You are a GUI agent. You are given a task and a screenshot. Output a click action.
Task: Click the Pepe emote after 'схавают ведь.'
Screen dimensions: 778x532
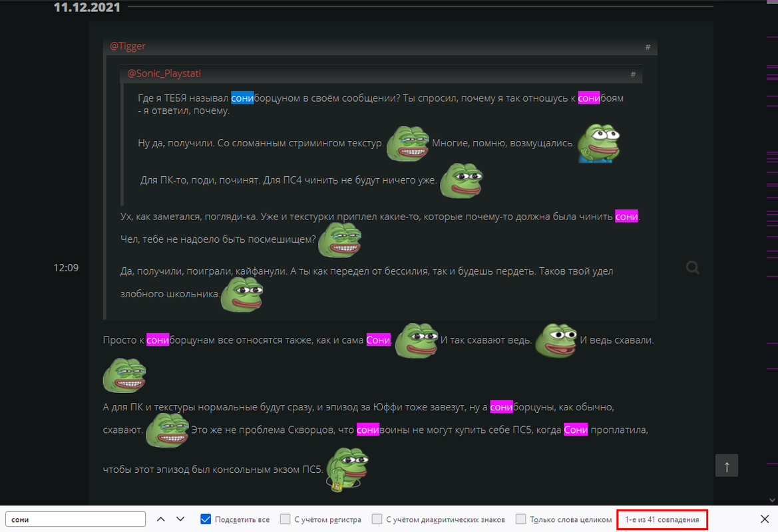556,340
